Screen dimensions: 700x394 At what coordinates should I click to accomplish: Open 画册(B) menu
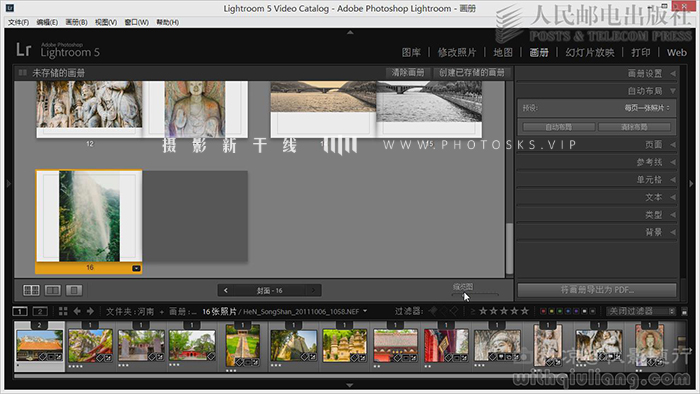[76, 22]
